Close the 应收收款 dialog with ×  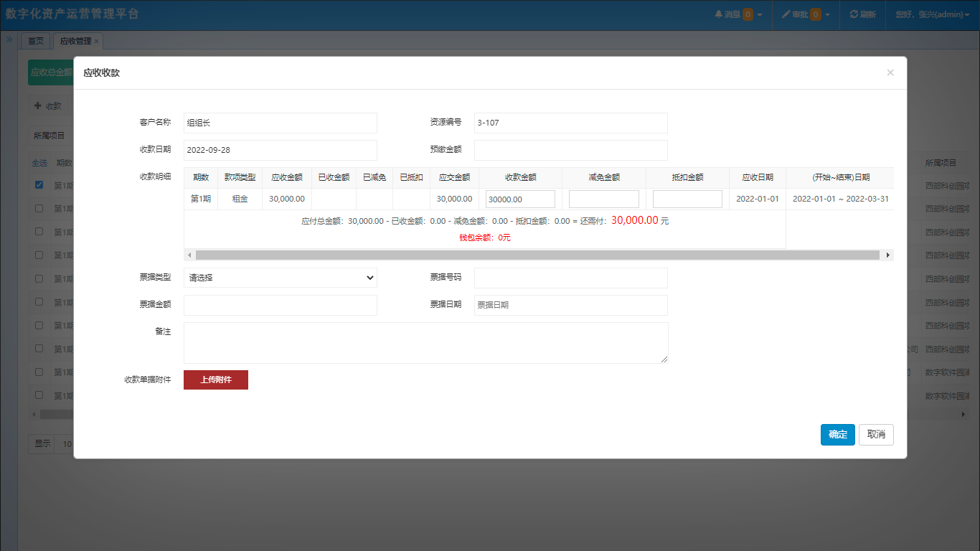pos(890,72)
